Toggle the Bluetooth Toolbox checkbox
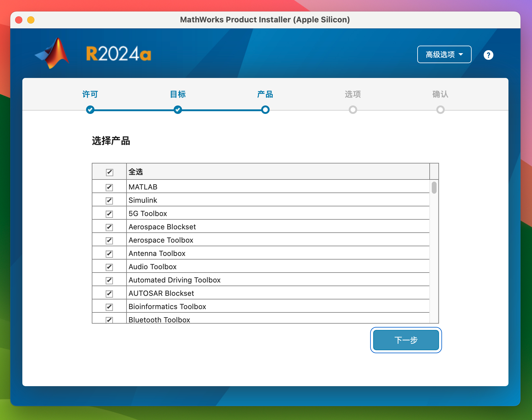The width and height of the screenshot is (532, 420). coord(109,320)
